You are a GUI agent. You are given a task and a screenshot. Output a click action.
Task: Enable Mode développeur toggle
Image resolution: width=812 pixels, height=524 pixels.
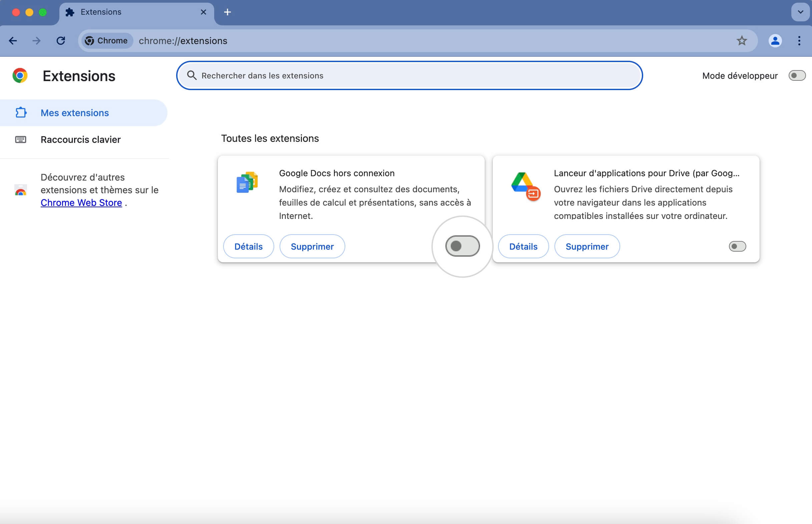pos(797,75)
